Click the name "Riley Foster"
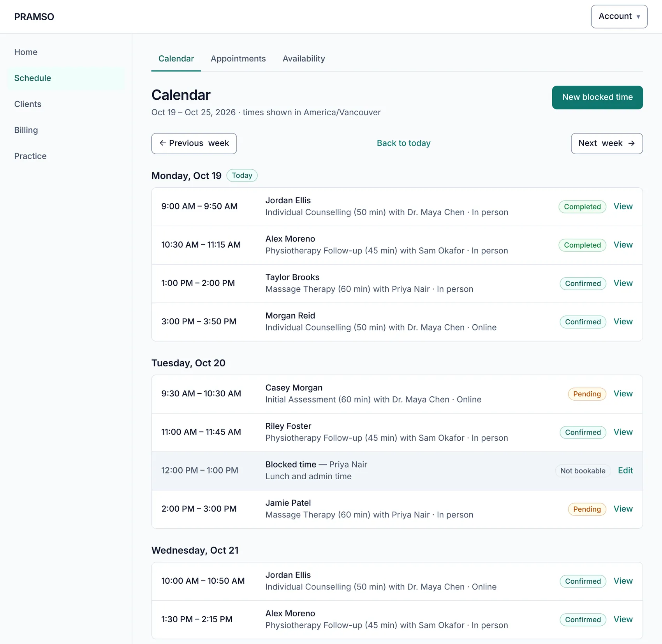Image resolution: width=662 pixels, height=644 pixels. pyautogui.click(x=288, y=426)
